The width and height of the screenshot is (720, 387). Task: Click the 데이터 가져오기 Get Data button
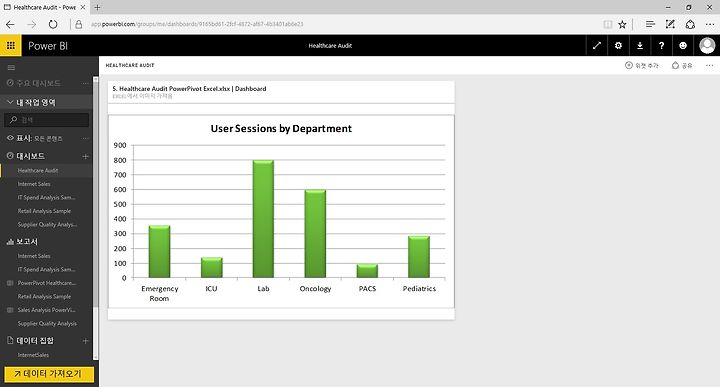49,374
